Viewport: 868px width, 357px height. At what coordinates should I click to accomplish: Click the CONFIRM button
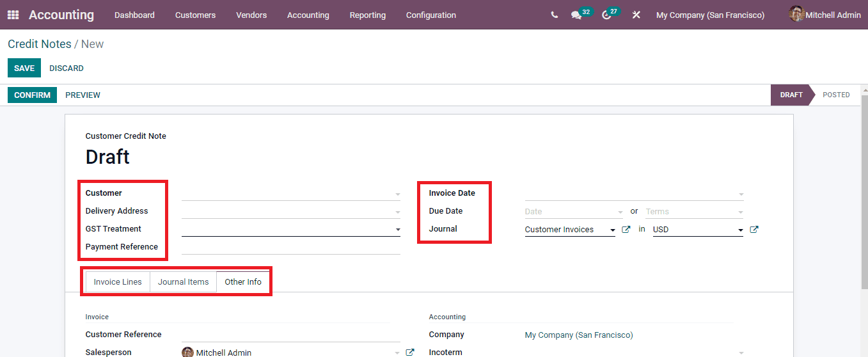click(32, 95)
